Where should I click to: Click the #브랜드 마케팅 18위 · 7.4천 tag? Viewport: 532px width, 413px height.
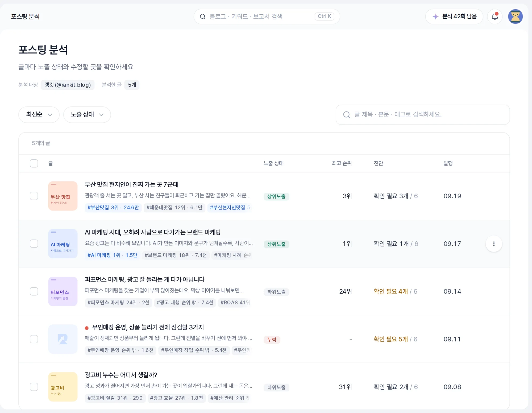[x=176, y=255]
